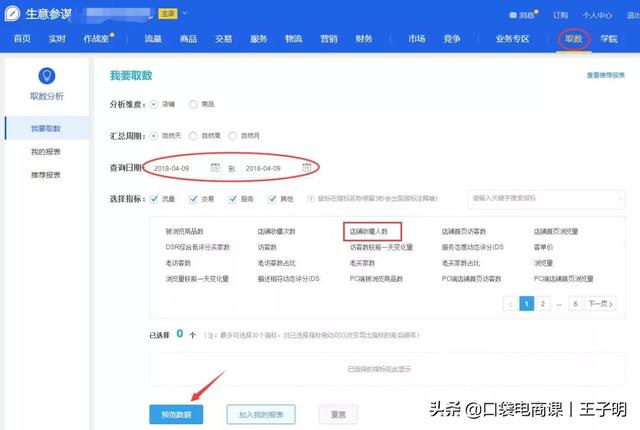Screen dimensions: 640x430
Task: Uncheck the 其他 indicator checkbox
Action: coord(272,199)
